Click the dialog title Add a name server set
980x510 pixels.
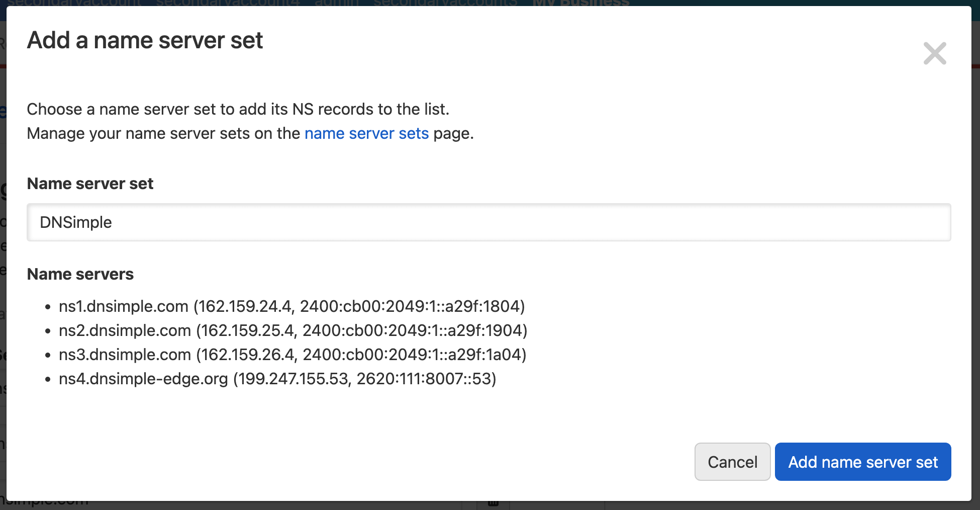(x=145, y=40)
